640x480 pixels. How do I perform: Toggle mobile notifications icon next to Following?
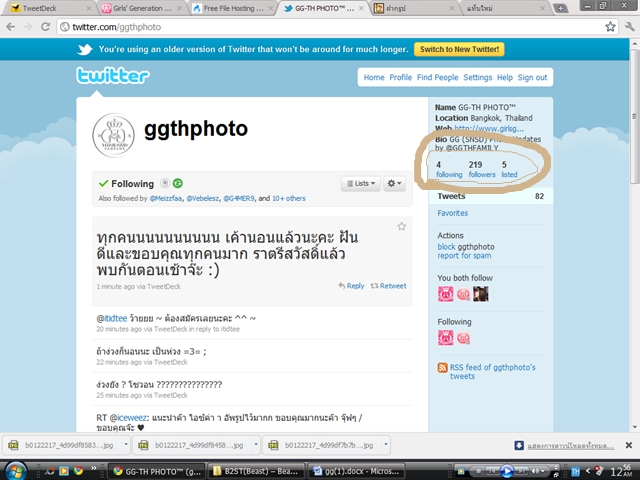(164, 184)
